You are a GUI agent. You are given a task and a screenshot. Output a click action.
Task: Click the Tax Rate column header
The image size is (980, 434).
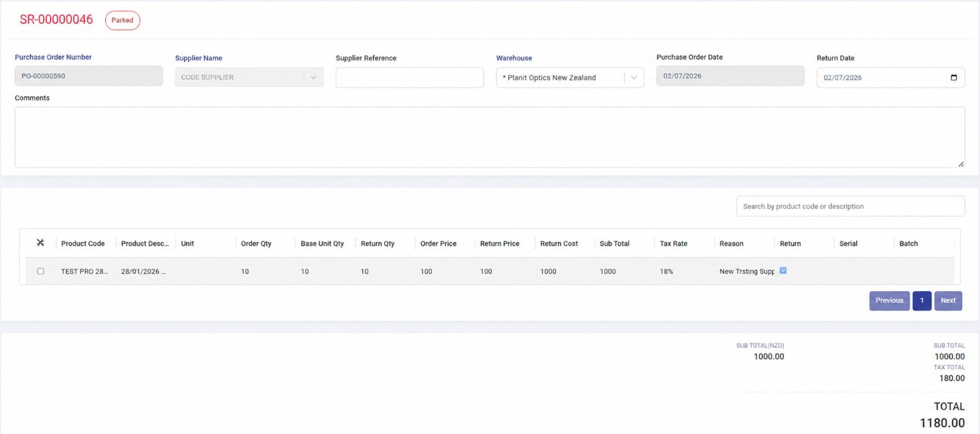coord(674,243)
